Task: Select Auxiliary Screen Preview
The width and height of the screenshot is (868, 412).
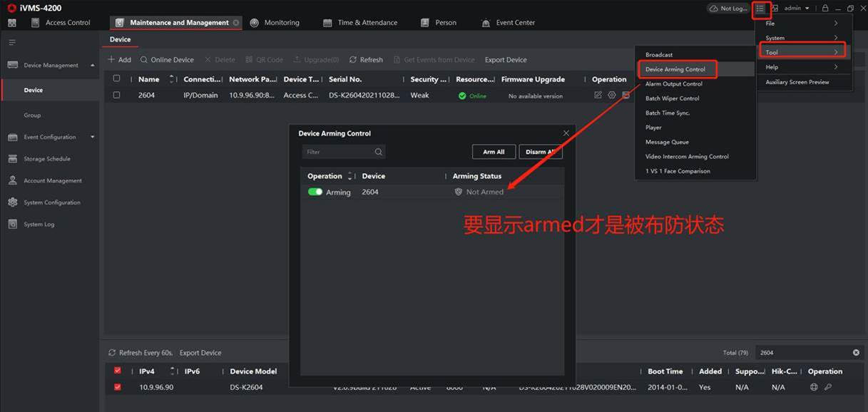Action: (797, 82)
